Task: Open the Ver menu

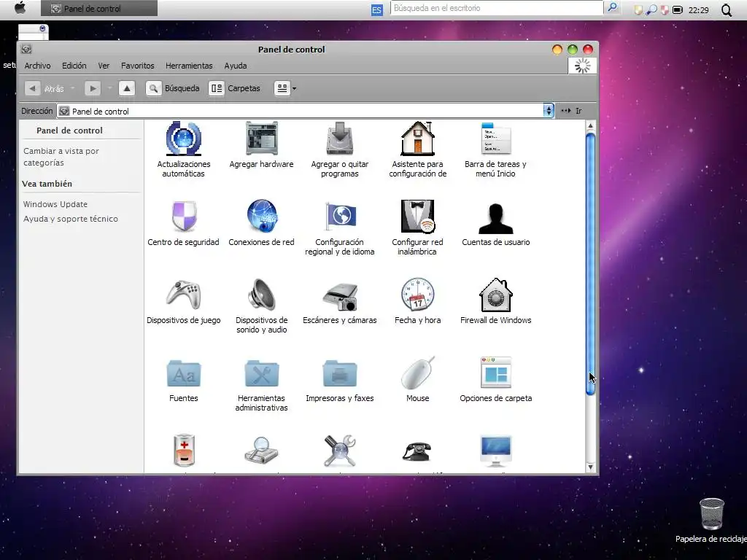Action: tap(104, 66)
